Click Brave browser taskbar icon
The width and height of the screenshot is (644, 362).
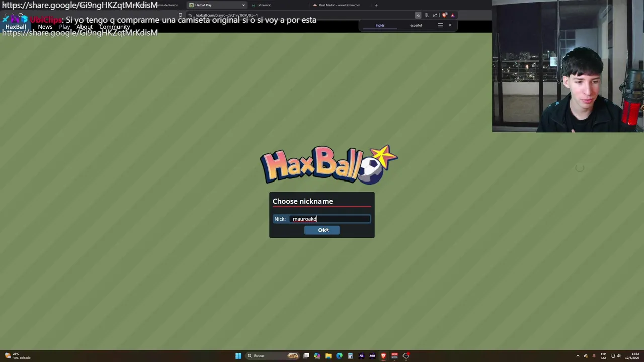tap(383, 356)
